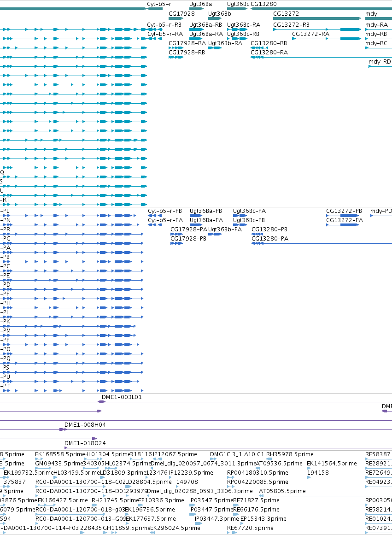Click EST AT05805.5prime
The image size is (392, 535).
(282, 491)
